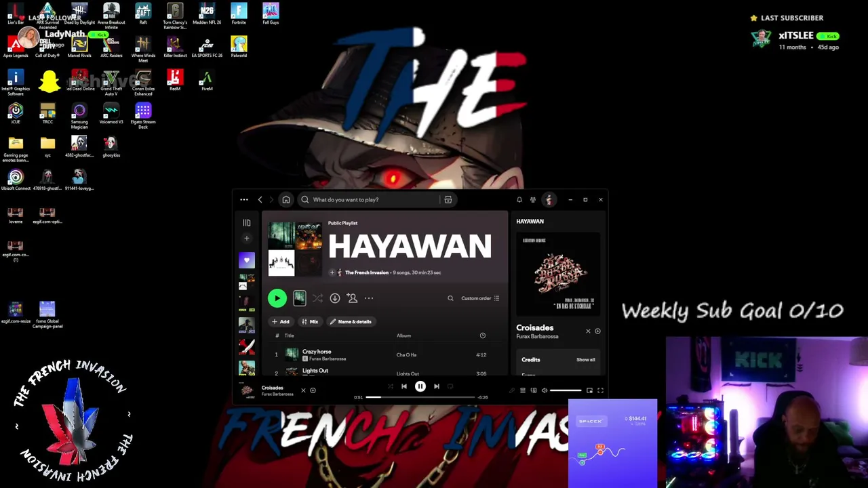Image resolution: width=868 pixels, height=488 pixels.
Task: Open Raft desktop shortcut
Action: tap(143, 14)
